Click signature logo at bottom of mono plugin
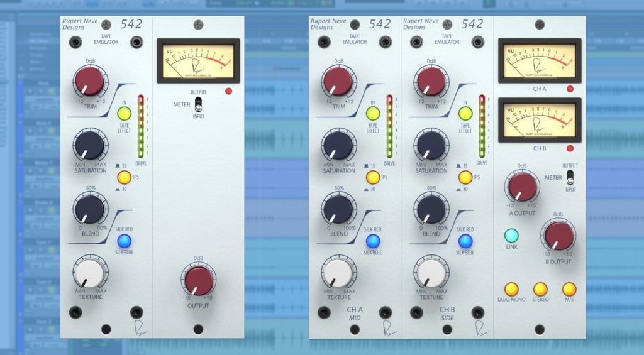 pos(140,329)
